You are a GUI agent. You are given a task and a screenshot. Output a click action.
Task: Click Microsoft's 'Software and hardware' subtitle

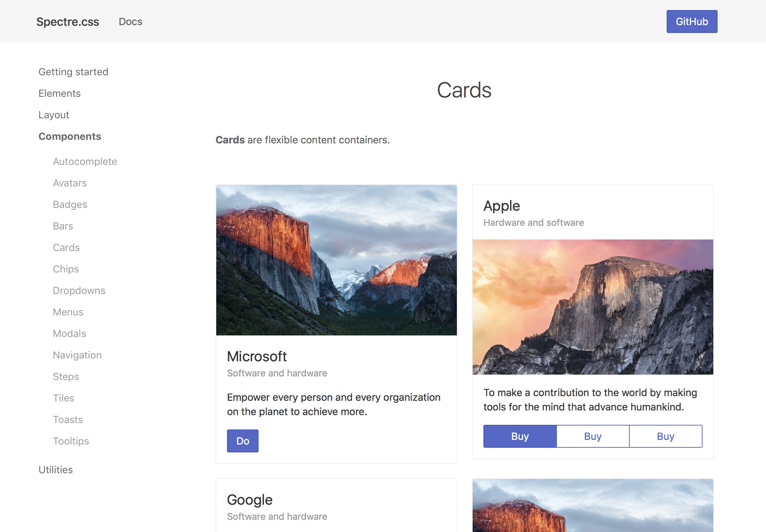277,373
